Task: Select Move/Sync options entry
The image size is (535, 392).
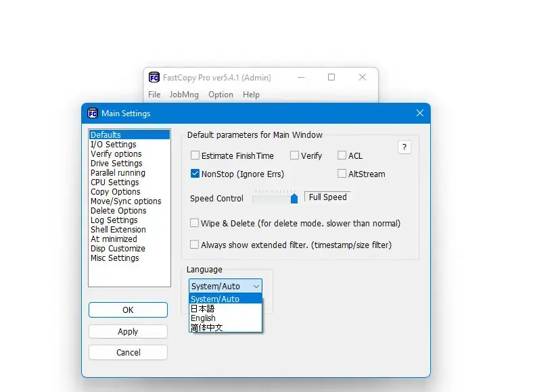Action: click(x=129, y=201)
